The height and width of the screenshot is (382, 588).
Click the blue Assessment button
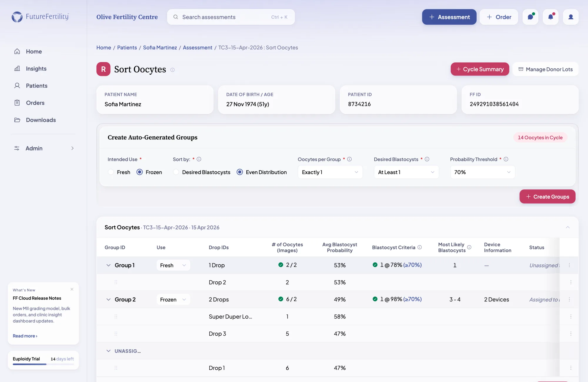coord(449,17)
